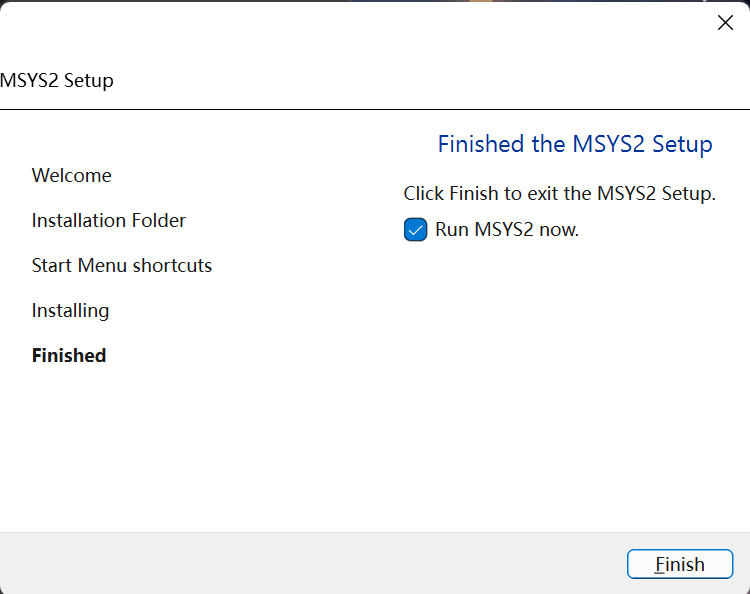
Task: Click empty title bar left of close icon
Action: coord(400,23)
